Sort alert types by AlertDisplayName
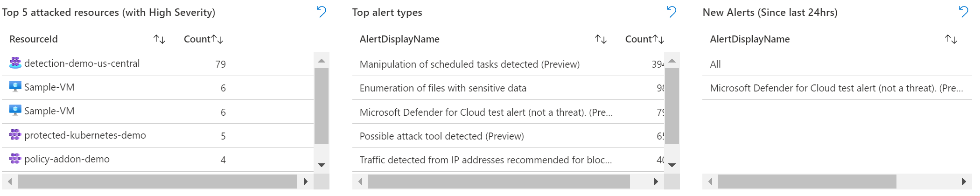980x196 pixels. (601, 39)
